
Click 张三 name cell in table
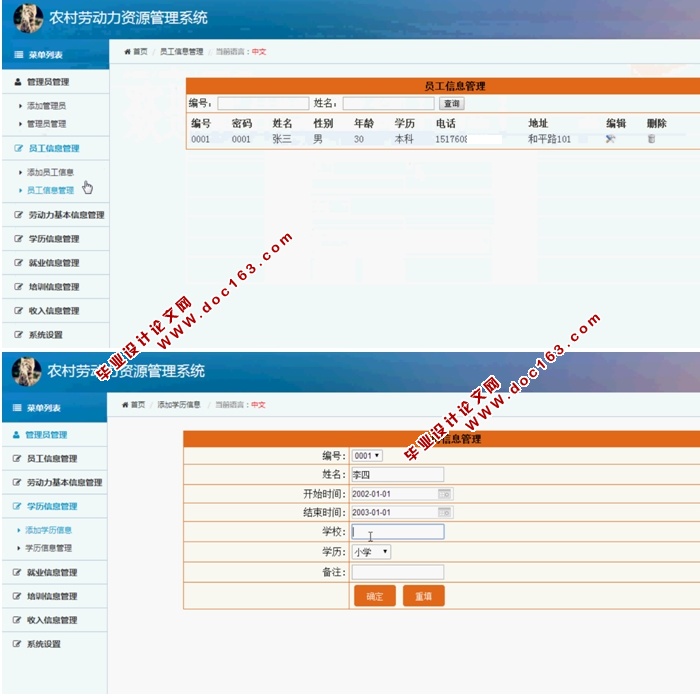tap(282, 139)
